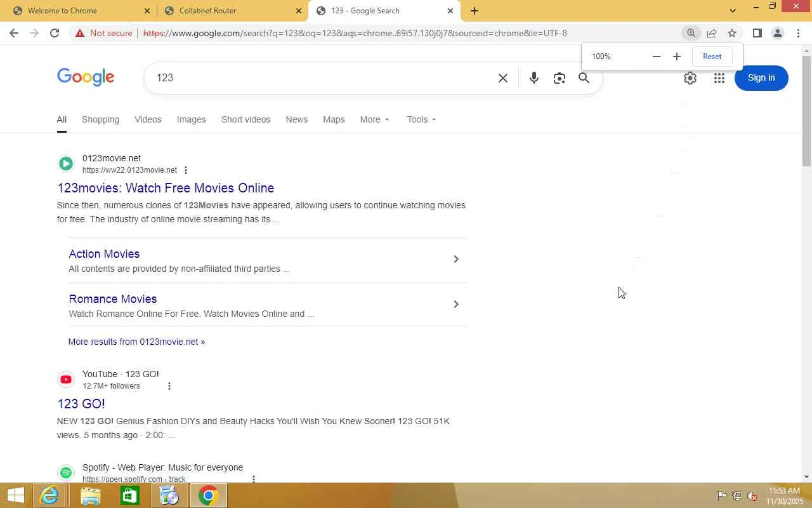This screenshot has height=508, width=812.
Task: Open the 0123movie.net site favicon
Action: (x=66, y=164)
